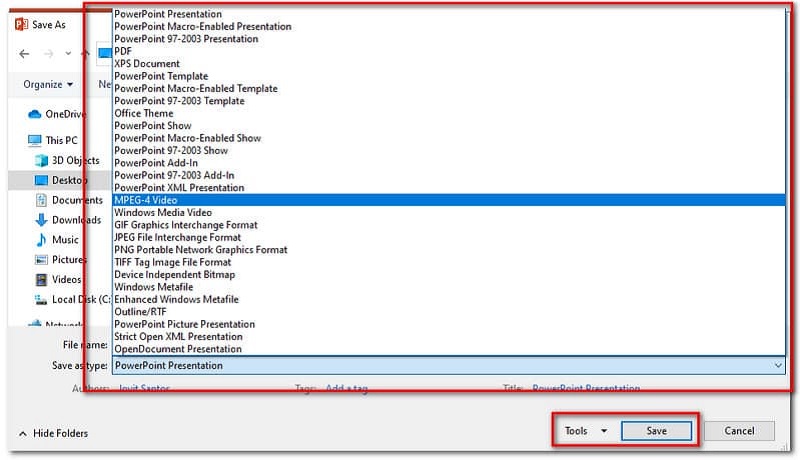The image size is (800, 460).
Task: Click the This PC monitor icon
Action: click(x=35, y=140)
